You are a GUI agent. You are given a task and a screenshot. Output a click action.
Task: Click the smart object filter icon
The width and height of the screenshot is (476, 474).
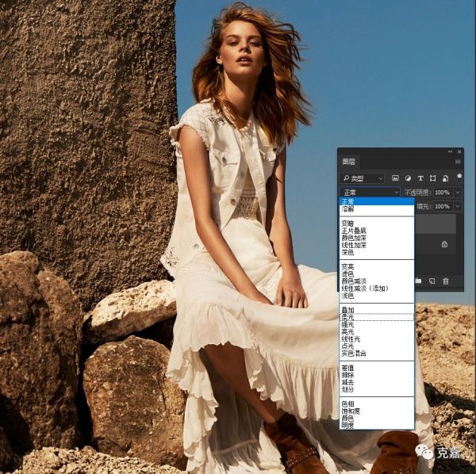pos(445,178)
